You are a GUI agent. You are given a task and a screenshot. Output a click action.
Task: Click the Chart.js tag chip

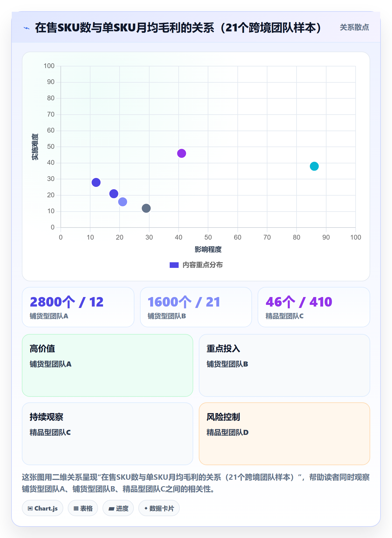pyautogui.click(x=43, y=508)
